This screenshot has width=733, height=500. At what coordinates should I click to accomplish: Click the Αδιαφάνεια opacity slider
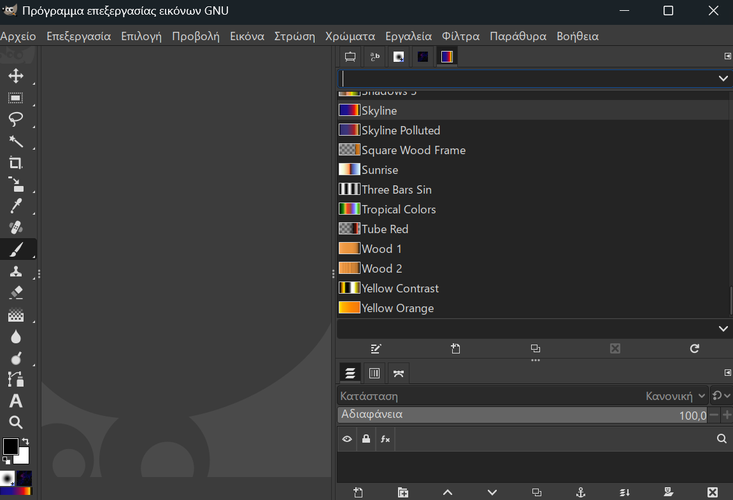[520, 414]
